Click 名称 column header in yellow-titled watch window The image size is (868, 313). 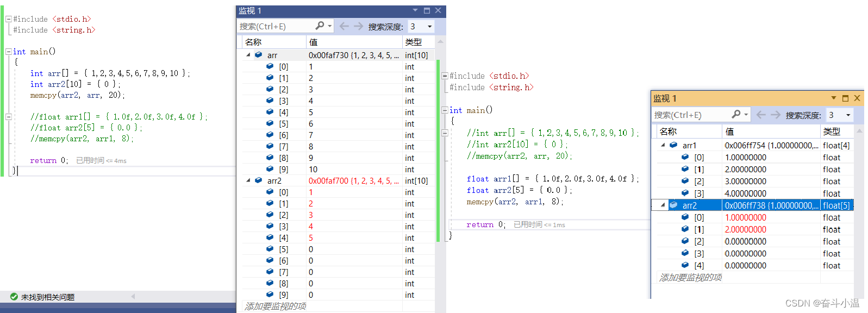pos(689,132)
